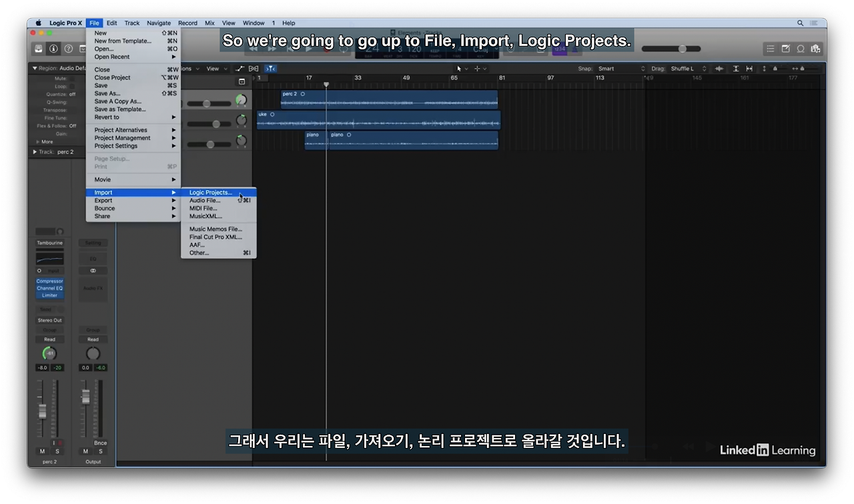Open Quick Help question mark icon
The image size is (854, 504).
[x=68, y=49]
